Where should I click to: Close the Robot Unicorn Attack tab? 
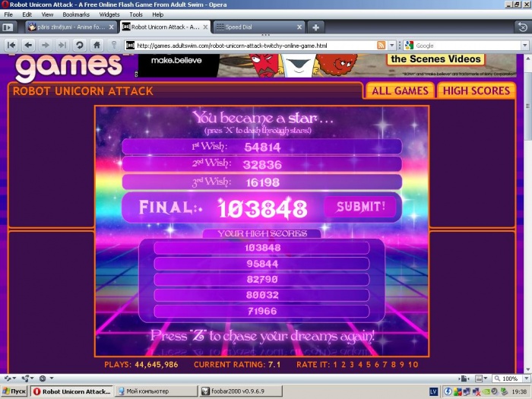coord(205,27)
